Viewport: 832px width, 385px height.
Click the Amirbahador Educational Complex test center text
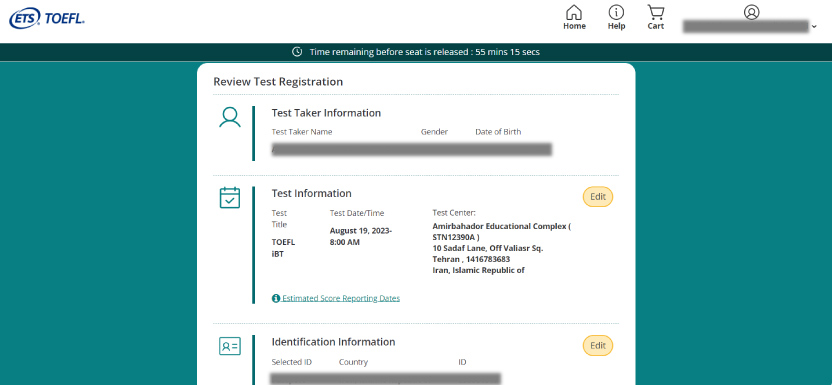pyautogui.click(x=501, y=231)
